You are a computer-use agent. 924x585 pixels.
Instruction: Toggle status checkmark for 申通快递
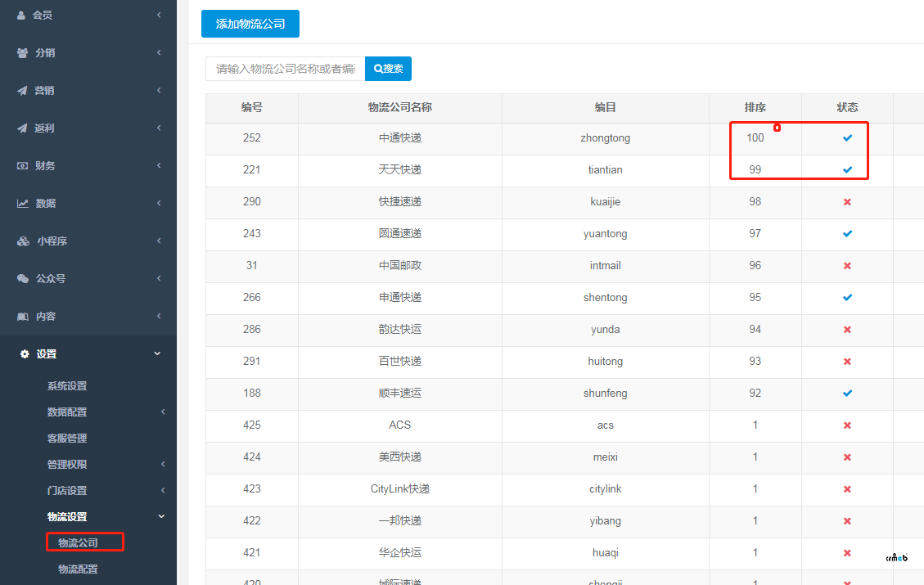click(x=847, y=298)
